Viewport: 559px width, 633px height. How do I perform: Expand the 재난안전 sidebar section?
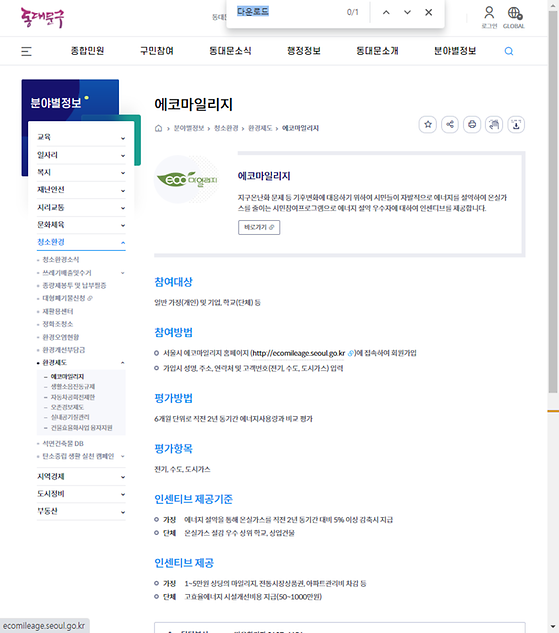pyautogui.click(x=81, y=190)
